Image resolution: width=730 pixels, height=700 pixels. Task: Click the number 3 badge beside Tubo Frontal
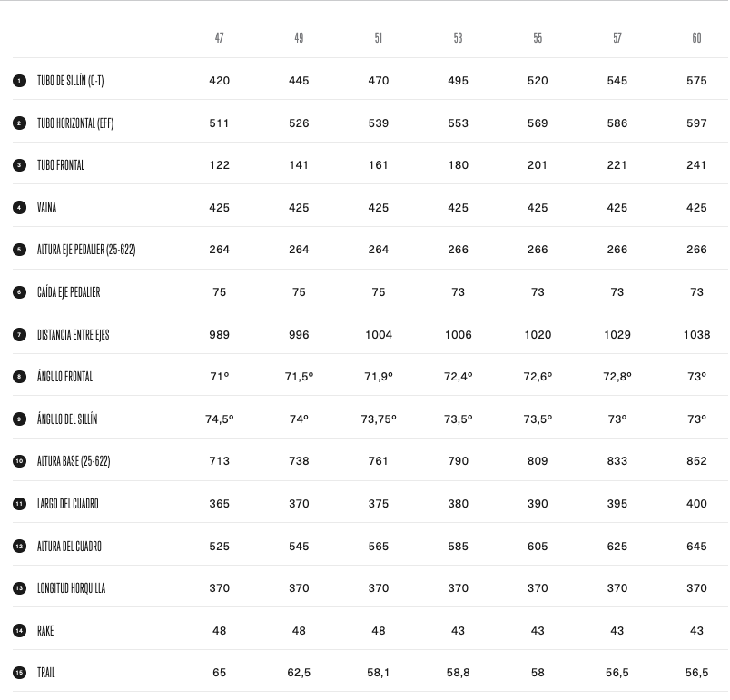[x=19, y=165]
